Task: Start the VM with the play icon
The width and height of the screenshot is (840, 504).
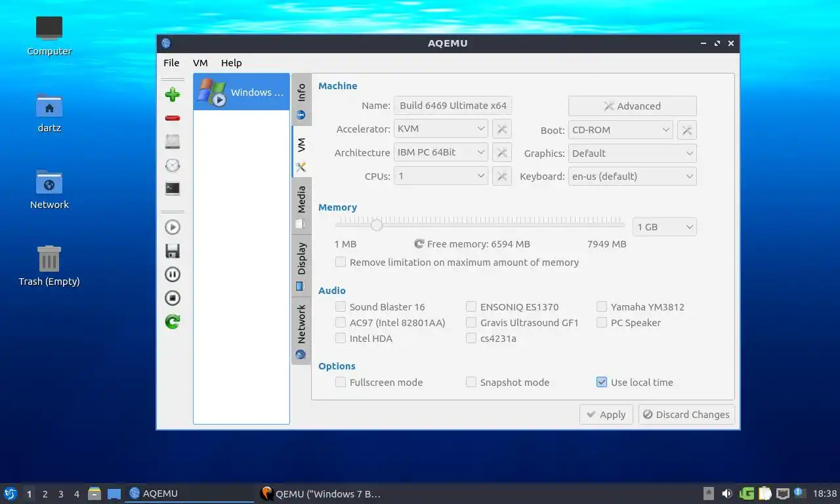Action: 173,227
